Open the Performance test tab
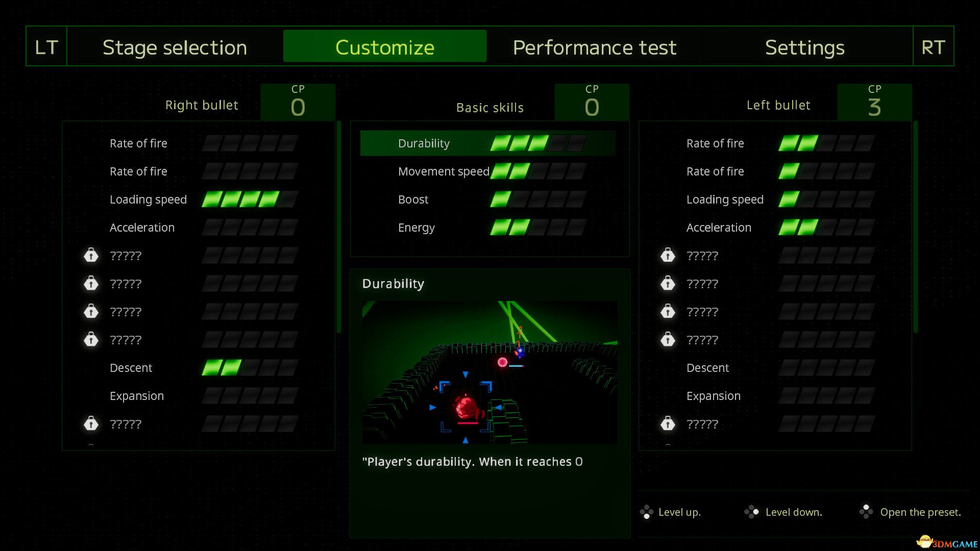The height and width of the screenshot is (551, 980). tap(594, 47)
